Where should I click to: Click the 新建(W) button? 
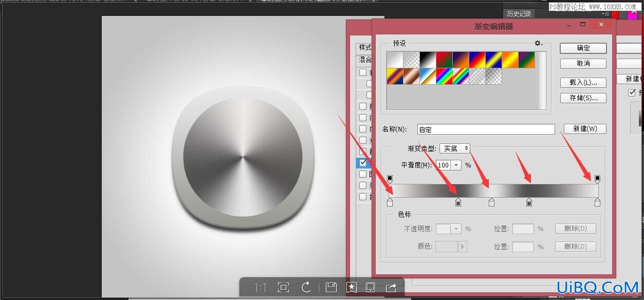point(585,129)
